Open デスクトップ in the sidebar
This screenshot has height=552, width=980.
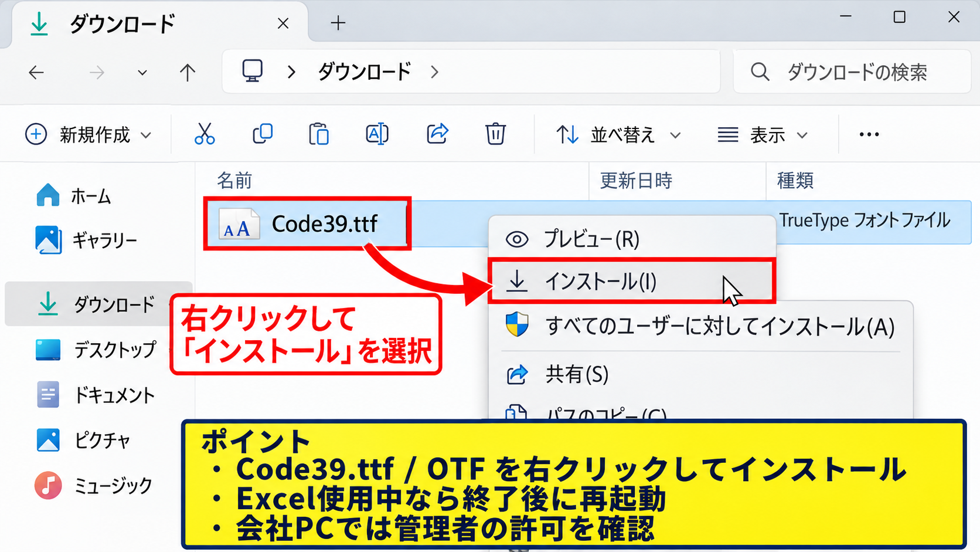tap(97, 350)
